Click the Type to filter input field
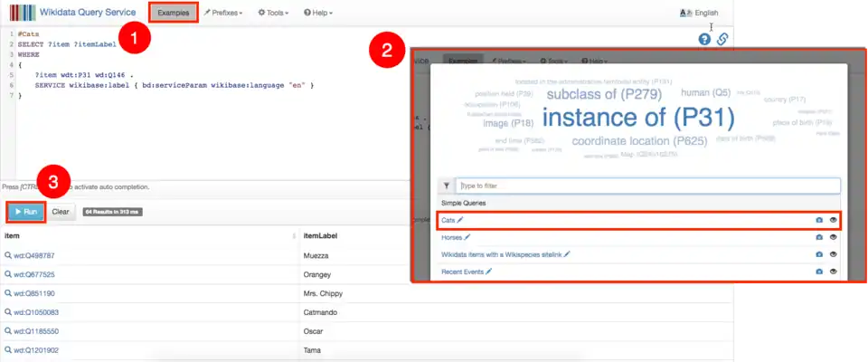 click(x=648, y=186)
